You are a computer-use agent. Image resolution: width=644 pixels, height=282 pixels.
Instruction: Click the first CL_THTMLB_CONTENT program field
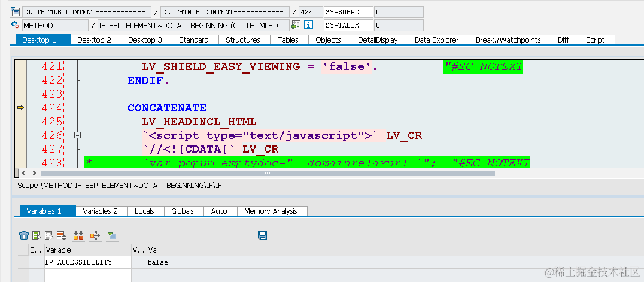point(87,12)
